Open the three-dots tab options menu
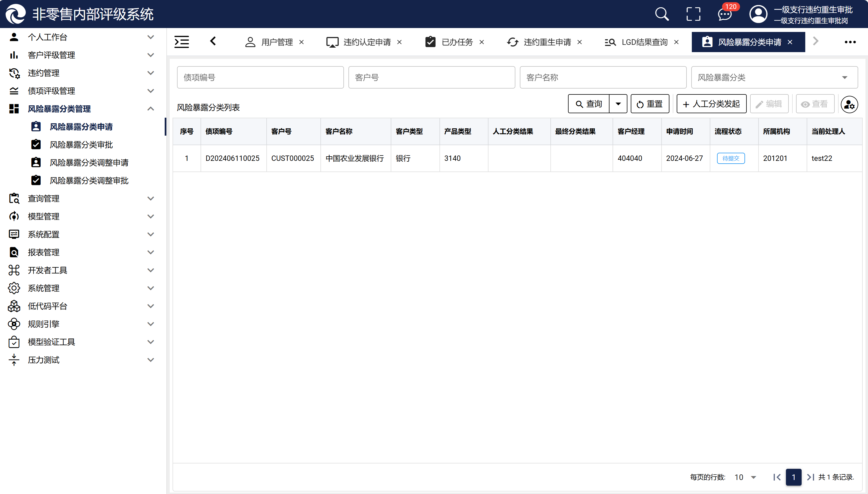Image resolution: width=868 pixels, height=494 pixels. (x=850, y=42)
